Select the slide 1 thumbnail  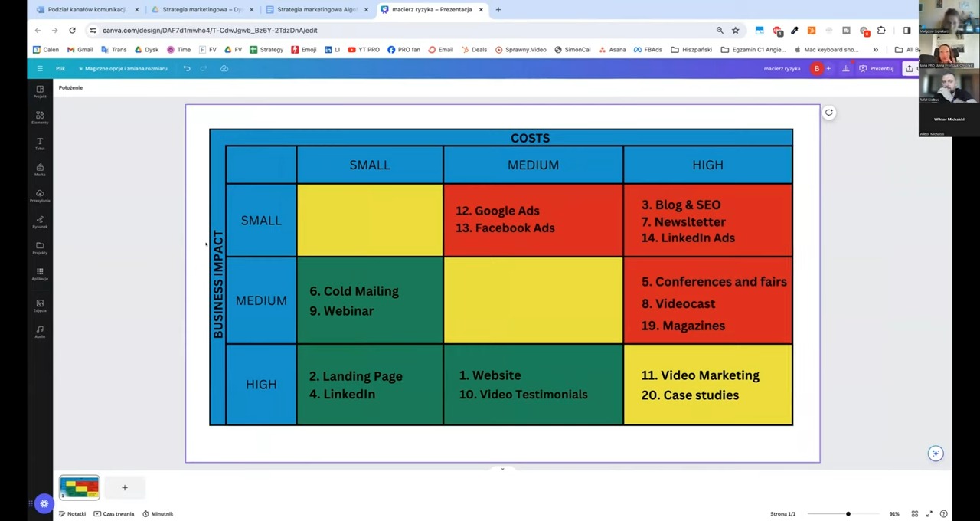(x=80, y=487)
